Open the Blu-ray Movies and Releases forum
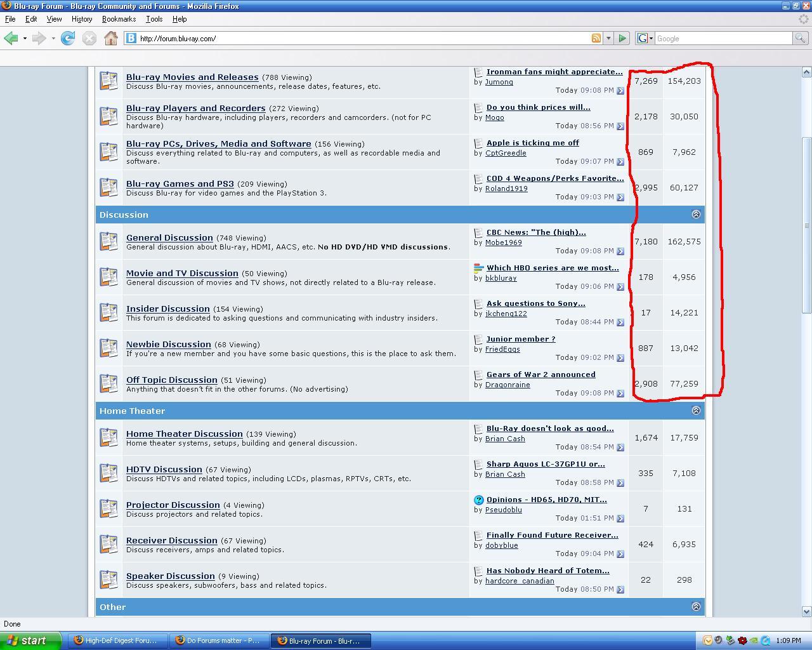812x650 pixels. point(192,77)
